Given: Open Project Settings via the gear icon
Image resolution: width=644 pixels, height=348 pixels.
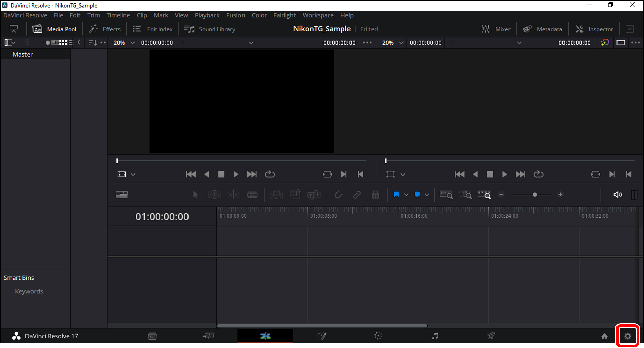Looking at the screenshot, I should [x=628, y=336].
